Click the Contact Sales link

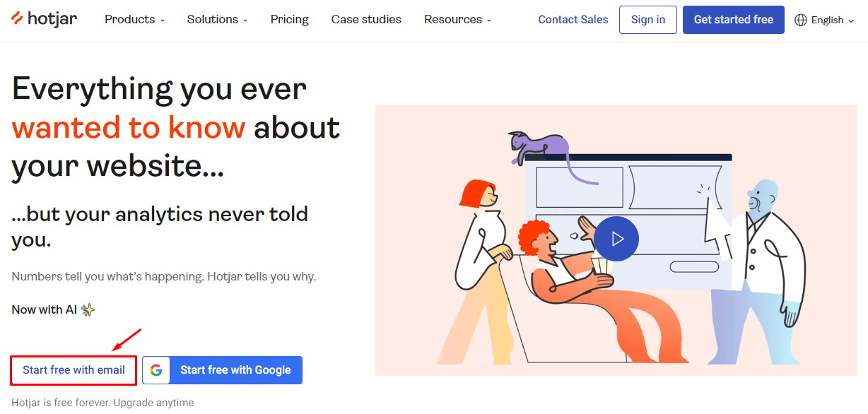573,20
